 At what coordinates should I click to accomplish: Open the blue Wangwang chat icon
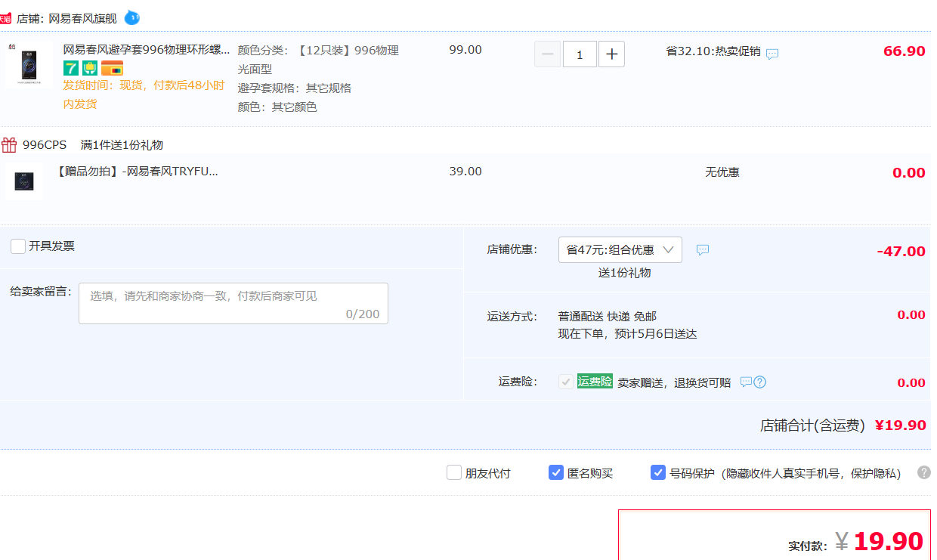[132, 17]
